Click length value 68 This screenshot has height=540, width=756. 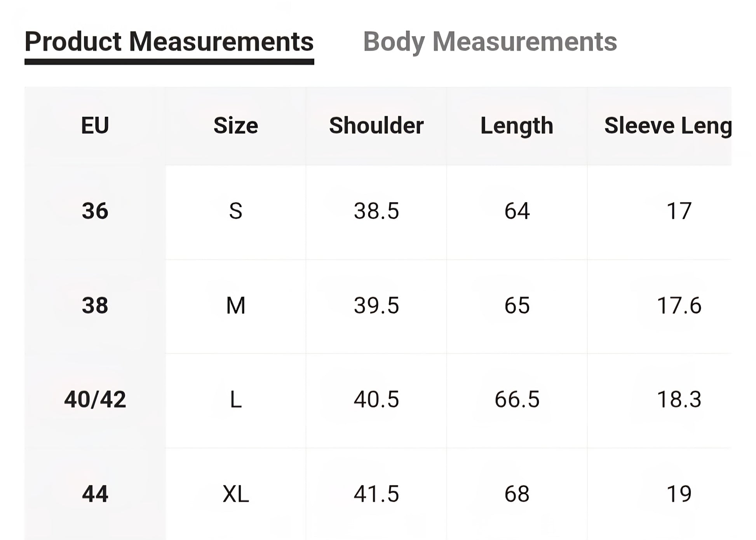[x=517, y=494]
